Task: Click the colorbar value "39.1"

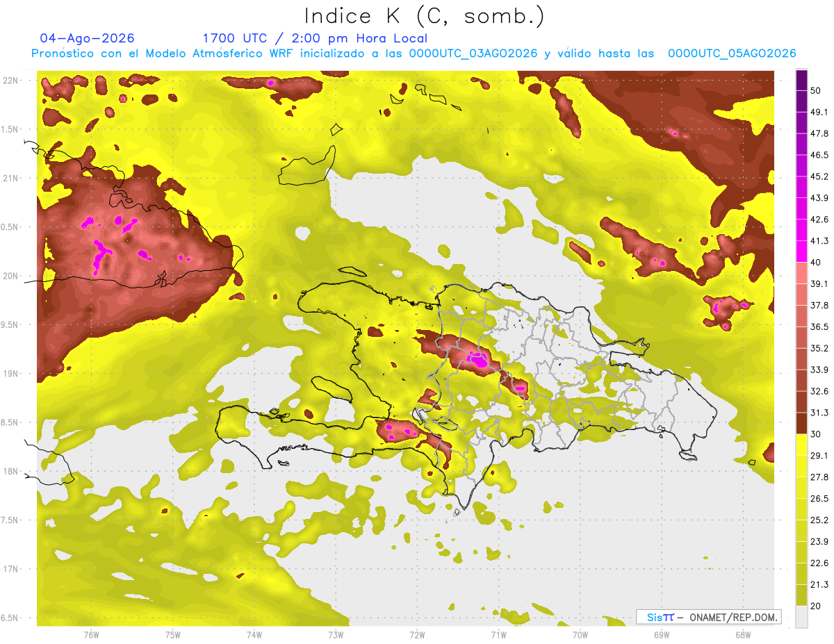Action: (819, 284)
